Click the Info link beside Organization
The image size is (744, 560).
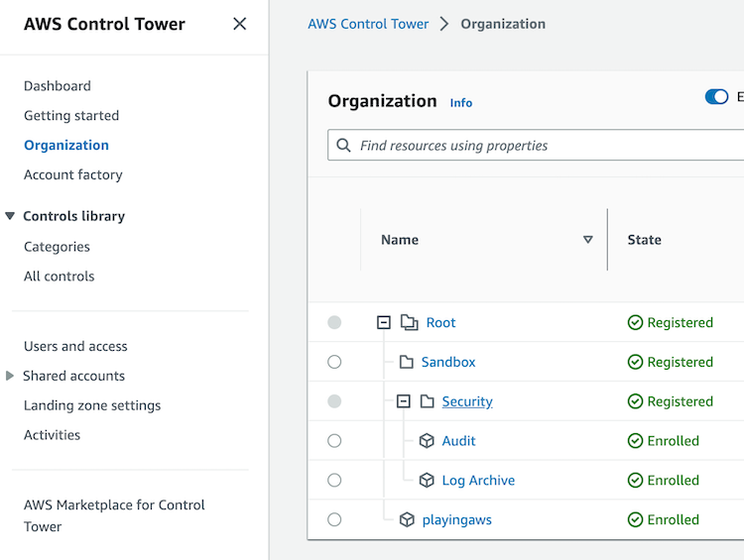(x=460, y=103)
